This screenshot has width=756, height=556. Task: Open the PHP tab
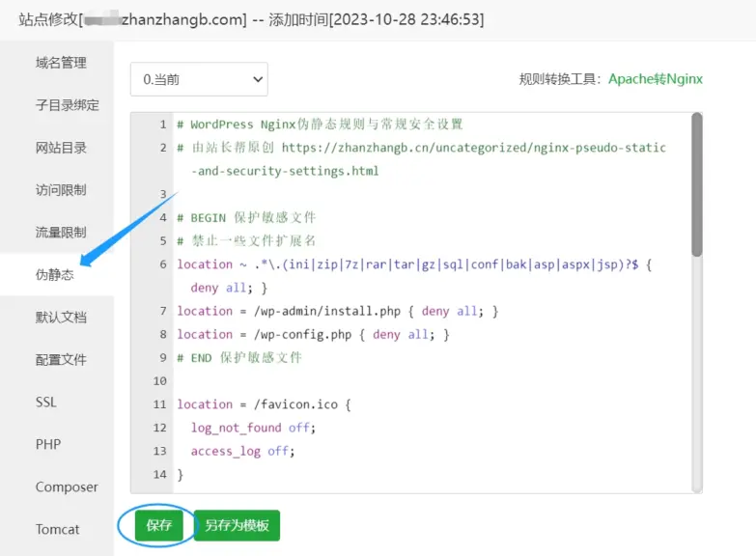pyautogui.click(x=48, y=445)
